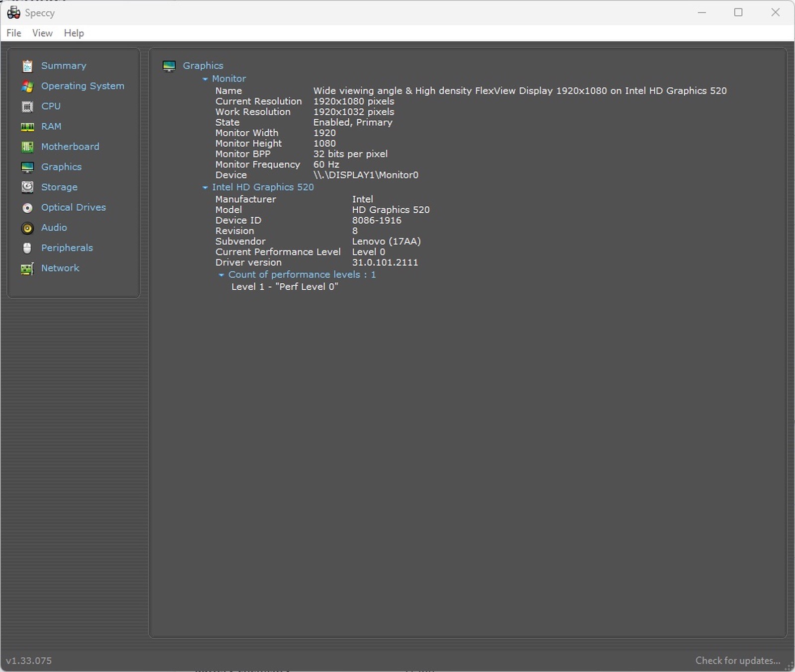
Task: Click the Monitor Width value 1920
Action: 324,133
